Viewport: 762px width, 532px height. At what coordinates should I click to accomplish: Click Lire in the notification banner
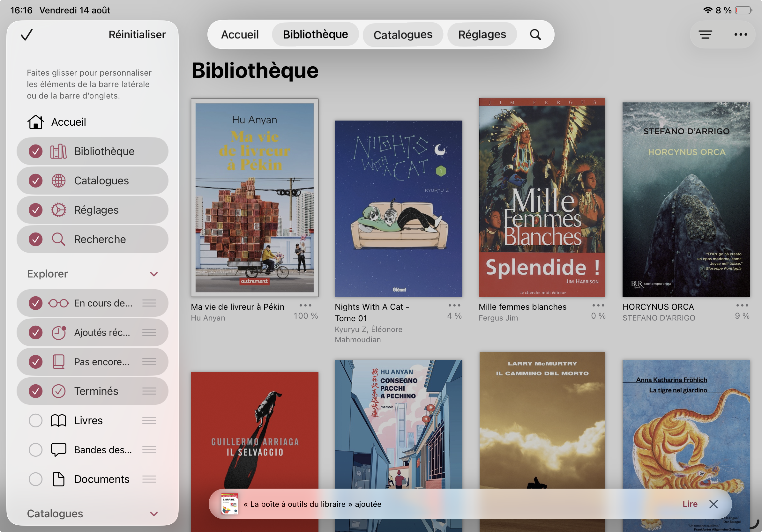(x=690, y=504)
